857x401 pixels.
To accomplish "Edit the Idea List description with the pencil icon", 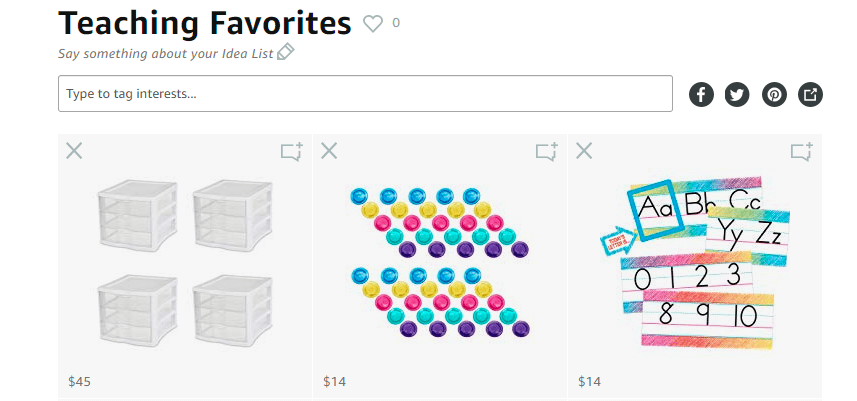I will point(286,52).
